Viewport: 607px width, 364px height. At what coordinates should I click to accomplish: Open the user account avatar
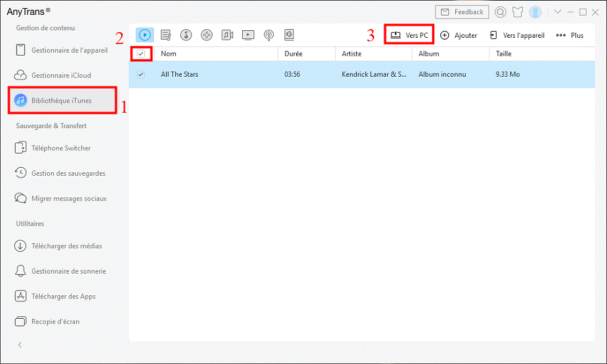(535, 12)
